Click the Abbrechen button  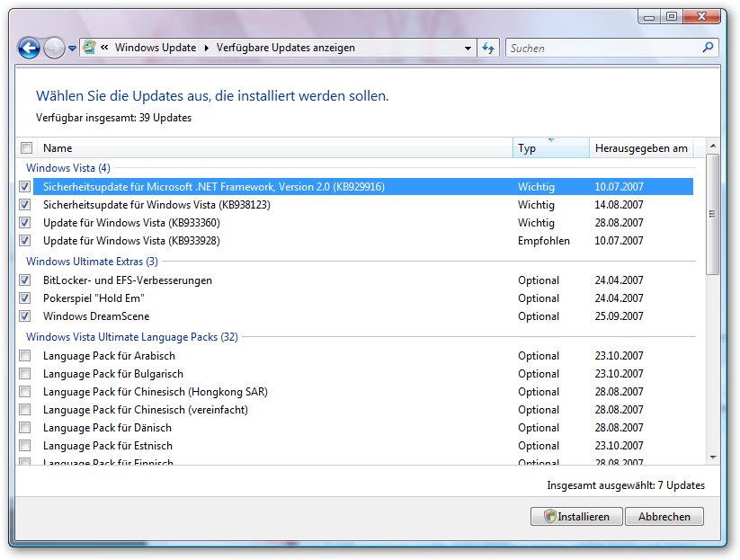tap(664, 517)
